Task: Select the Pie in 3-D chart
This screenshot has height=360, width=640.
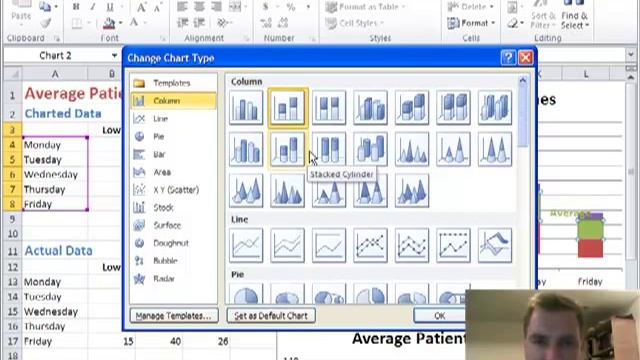Action: (x=287, y=294)
